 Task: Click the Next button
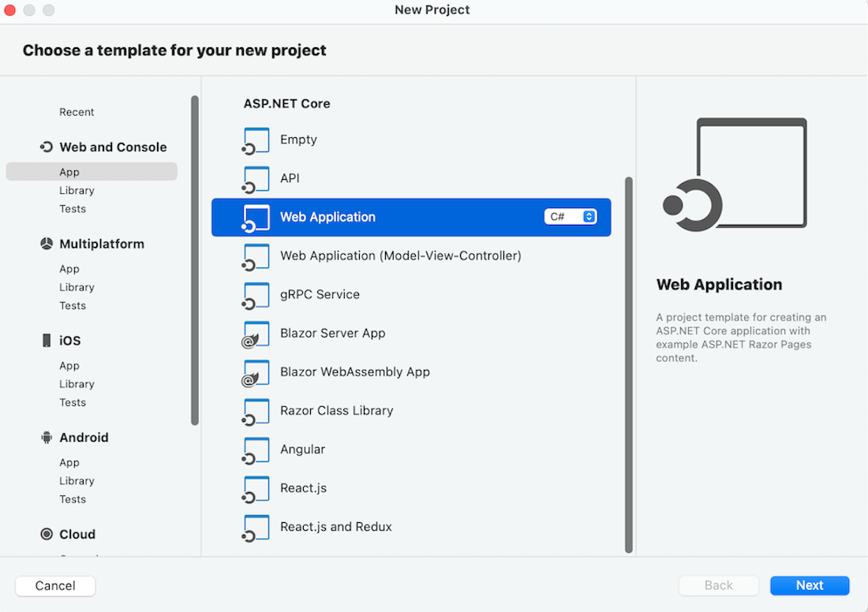coord(810,585)
